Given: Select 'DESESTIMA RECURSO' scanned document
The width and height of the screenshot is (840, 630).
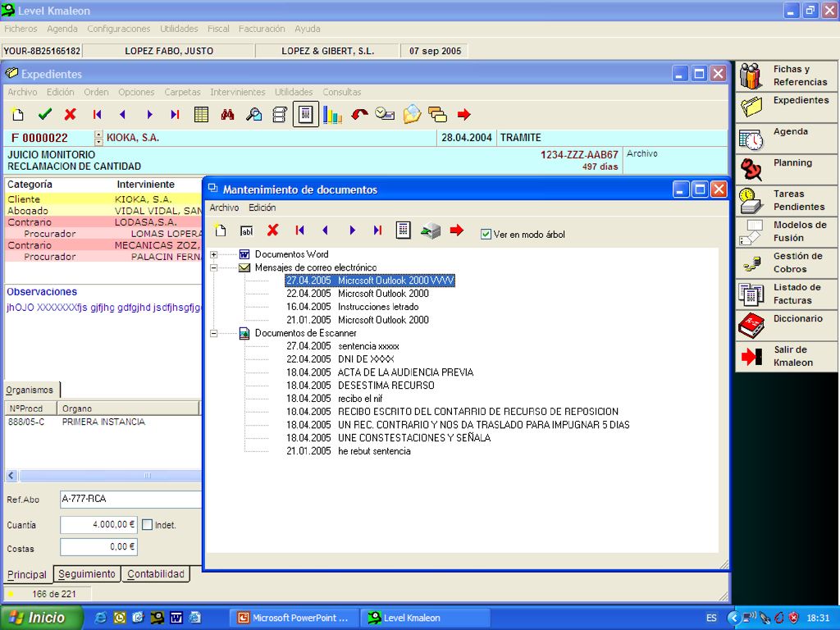Looking at the screenshot, I should point(360,386).
